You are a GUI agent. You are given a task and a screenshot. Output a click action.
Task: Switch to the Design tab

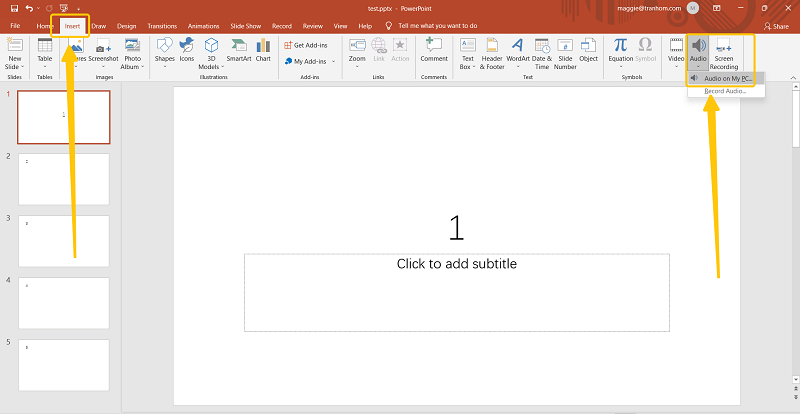[x=127, y=25]
